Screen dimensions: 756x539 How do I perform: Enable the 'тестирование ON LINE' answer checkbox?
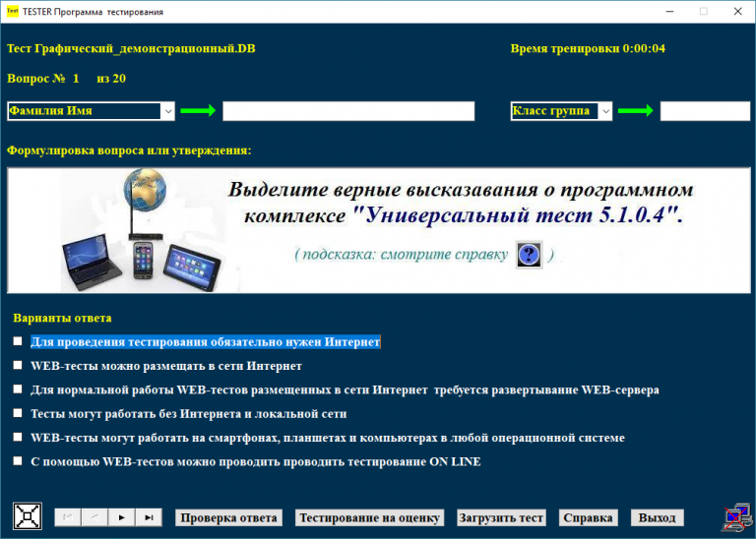click(18, 460)
